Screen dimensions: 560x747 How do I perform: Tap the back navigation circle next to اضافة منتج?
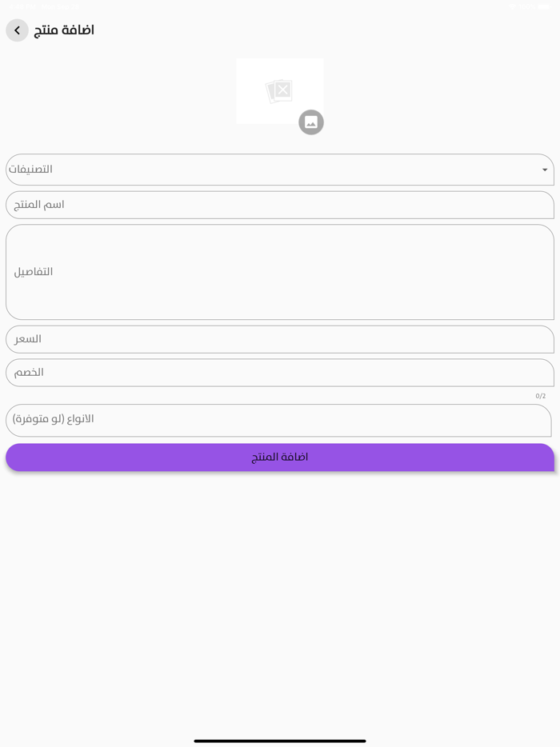point(17,30)
